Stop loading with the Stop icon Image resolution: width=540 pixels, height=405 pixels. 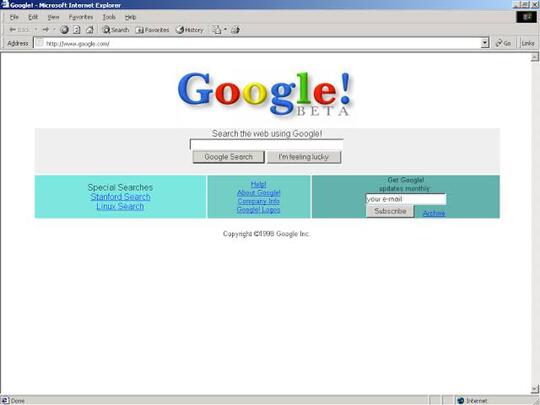coord(64,30)
